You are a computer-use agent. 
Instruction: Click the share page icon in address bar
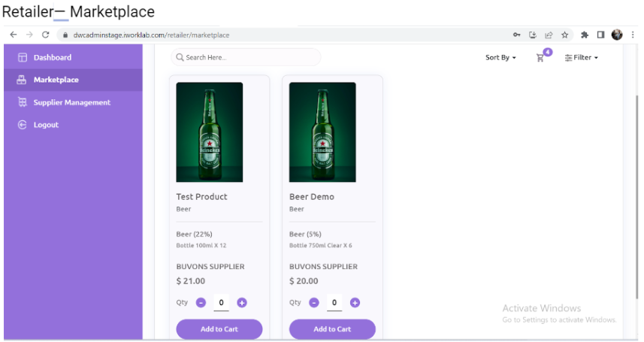pyautogui.click(x=549, y=35)
